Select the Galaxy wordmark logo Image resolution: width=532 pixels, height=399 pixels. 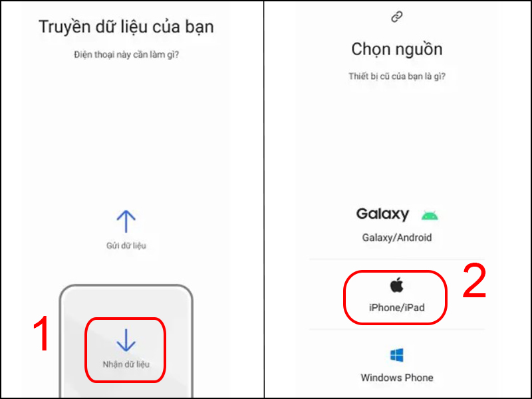click(382, 214)
